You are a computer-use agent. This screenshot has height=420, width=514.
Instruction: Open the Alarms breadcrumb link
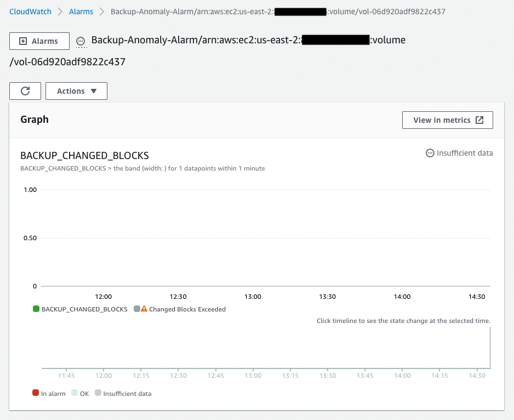point(81,10)
